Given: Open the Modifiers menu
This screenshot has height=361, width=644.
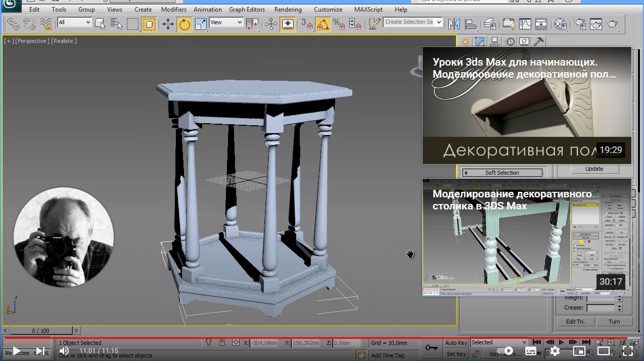Looking at the screenshot, I should [173, 10].
